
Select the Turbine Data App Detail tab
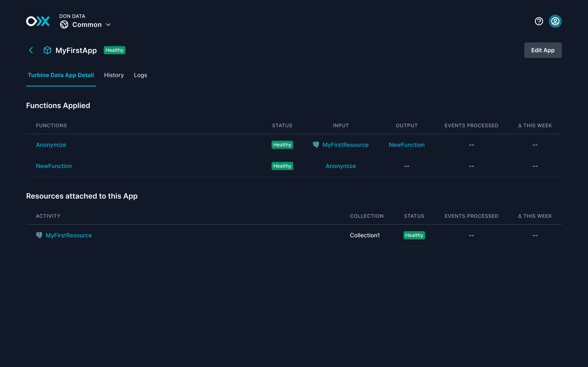pyautogui.click(x=61, y=75)
